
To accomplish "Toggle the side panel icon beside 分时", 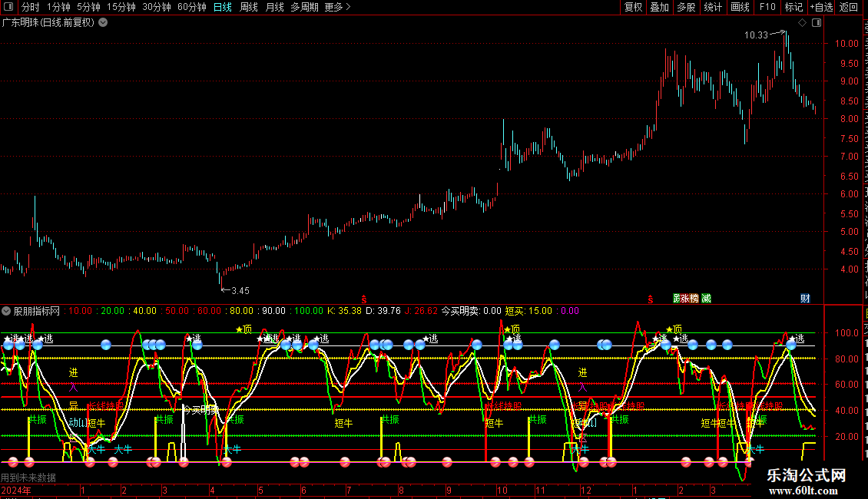I will [x=8, y=7].
